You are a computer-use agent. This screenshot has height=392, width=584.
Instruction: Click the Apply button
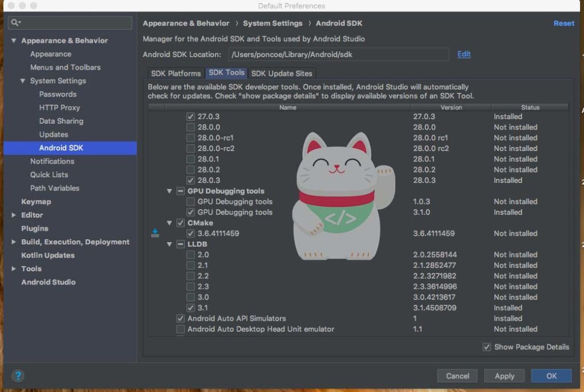(504, 375)
